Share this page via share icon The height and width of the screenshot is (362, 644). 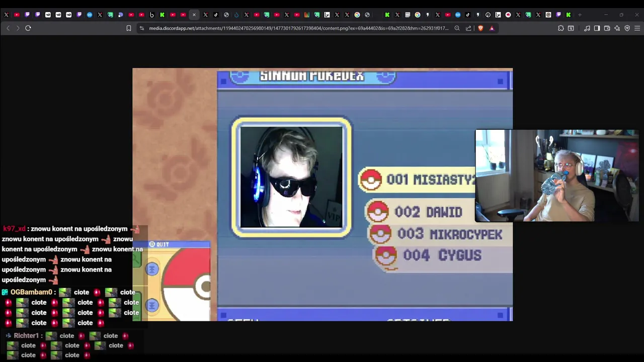468,28
